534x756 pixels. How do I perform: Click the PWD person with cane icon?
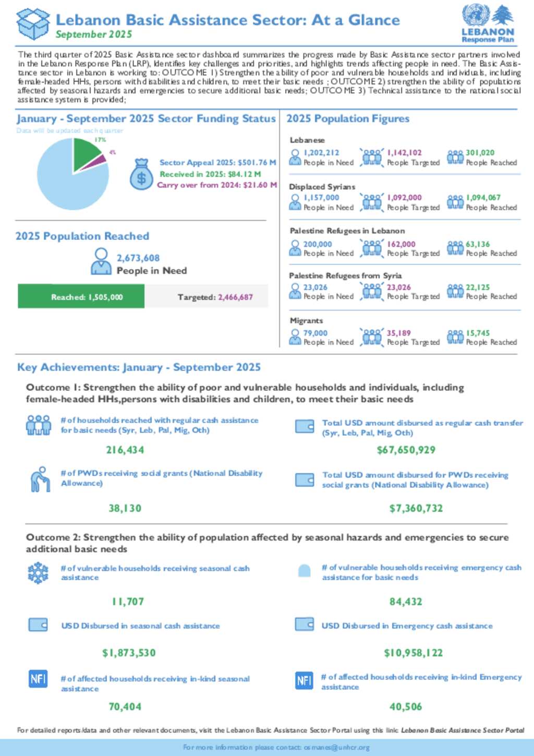pyautogui.click(x=39, y=479)
